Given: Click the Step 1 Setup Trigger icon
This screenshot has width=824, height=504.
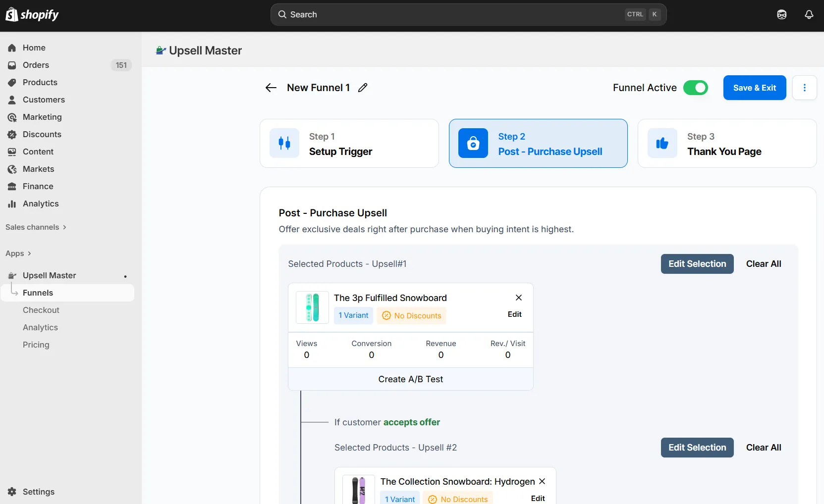Looking at the screenshot, I should click(x=284, y=143).
